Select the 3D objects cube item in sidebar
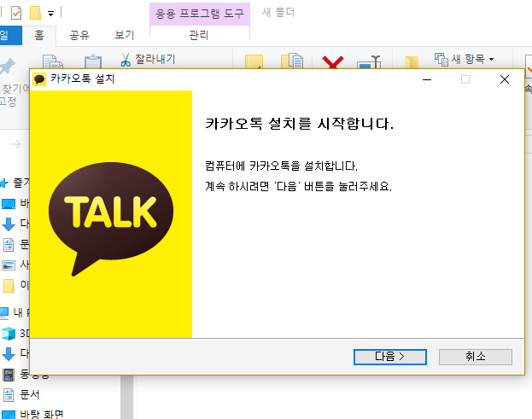This screenshot has height=419, width=532. pos(15,333)
